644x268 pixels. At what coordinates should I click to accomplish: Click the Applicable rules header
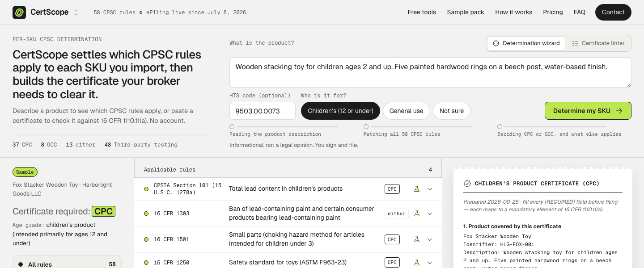(x=169, y=170)
